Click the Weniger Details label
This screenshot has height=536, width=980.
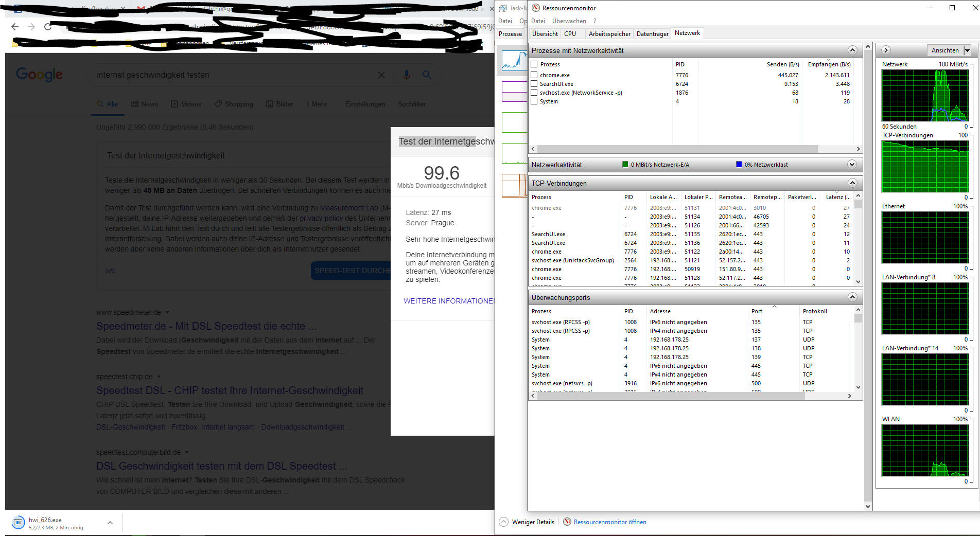pyautogui.click(x=533, y=522)
